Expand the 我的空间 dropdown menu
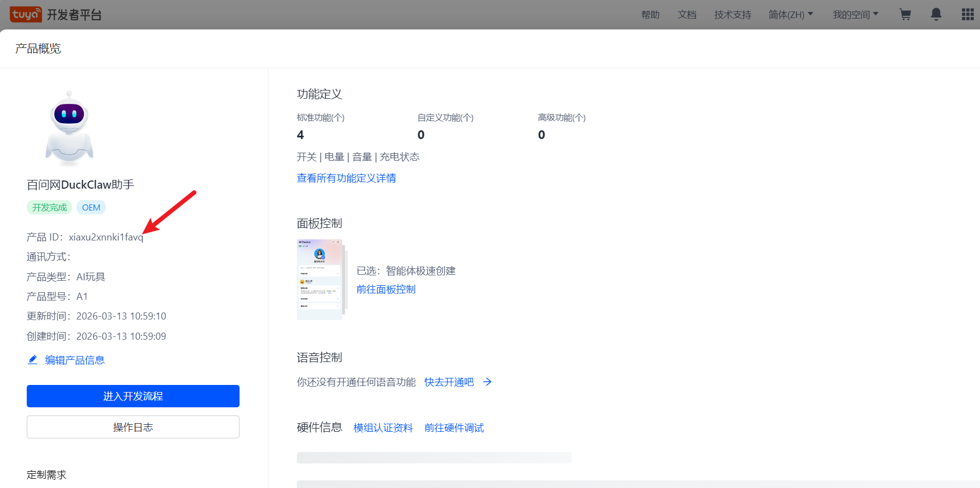 coord(855,15)
